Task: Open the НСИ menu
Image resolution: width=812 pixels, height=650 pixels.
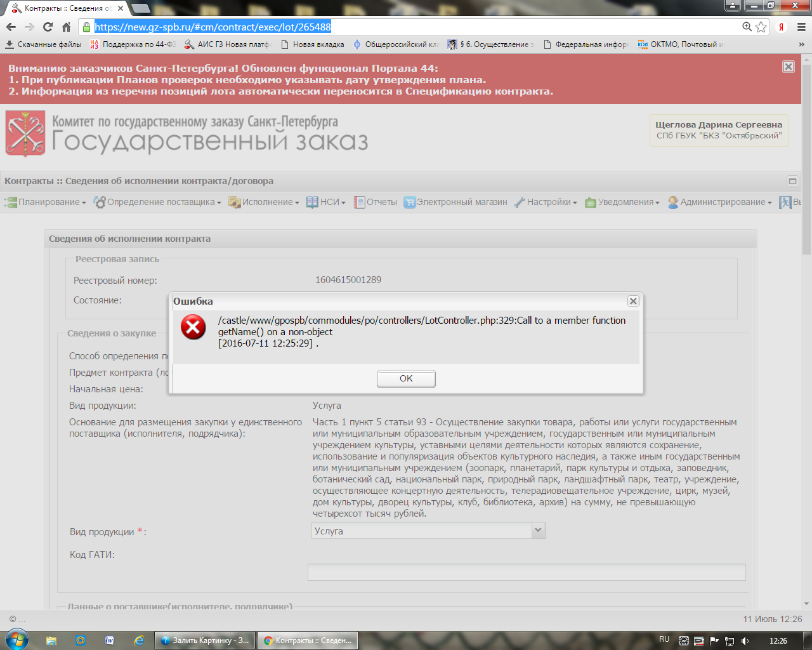Action: tap(326, 202)
